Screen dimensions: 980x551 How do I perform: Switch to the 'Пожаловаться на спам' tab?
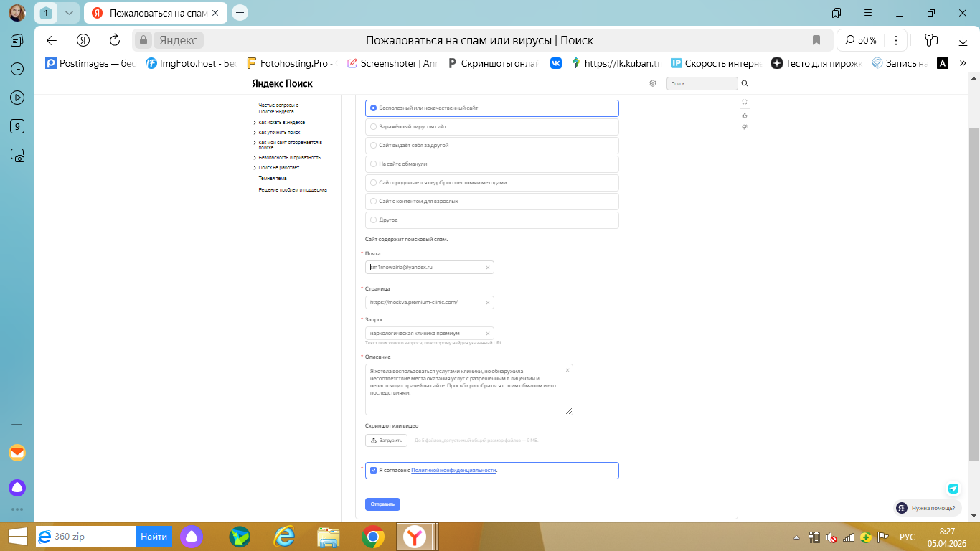(x=154, y=13)
